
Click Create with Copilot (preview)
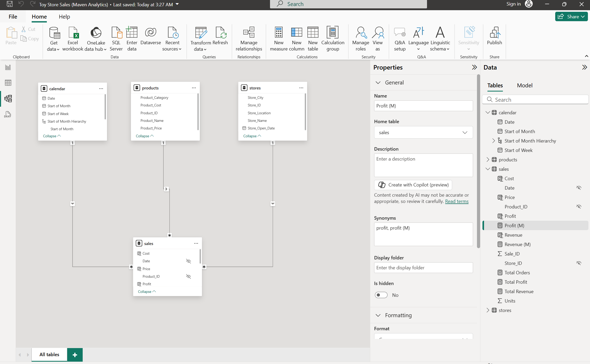click(413, 185)
